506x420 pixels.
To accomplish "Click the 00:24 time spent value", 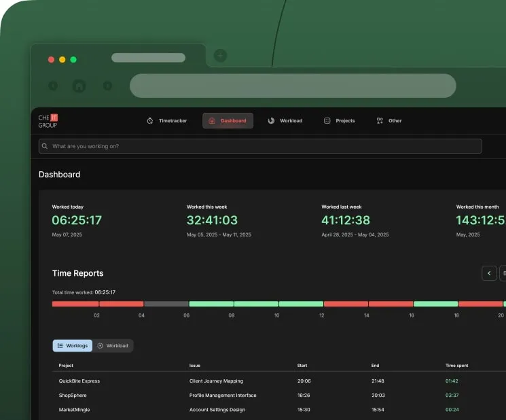I will click(x=452, y=410).
